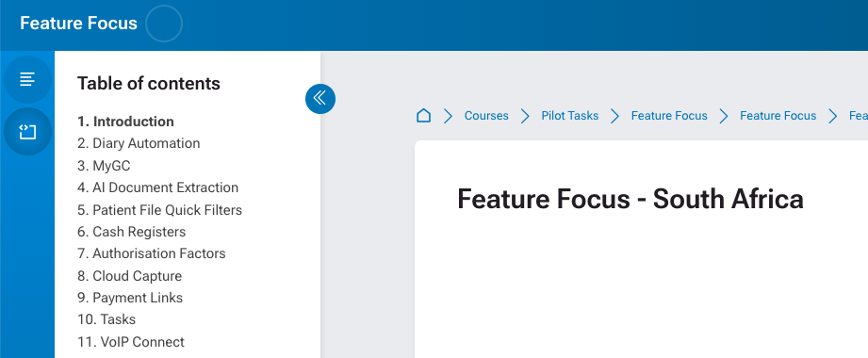868x358 pixels.
Task: Open chapter 2. Diary Automation
Action: pyautogui.click(x=139, y=143)
